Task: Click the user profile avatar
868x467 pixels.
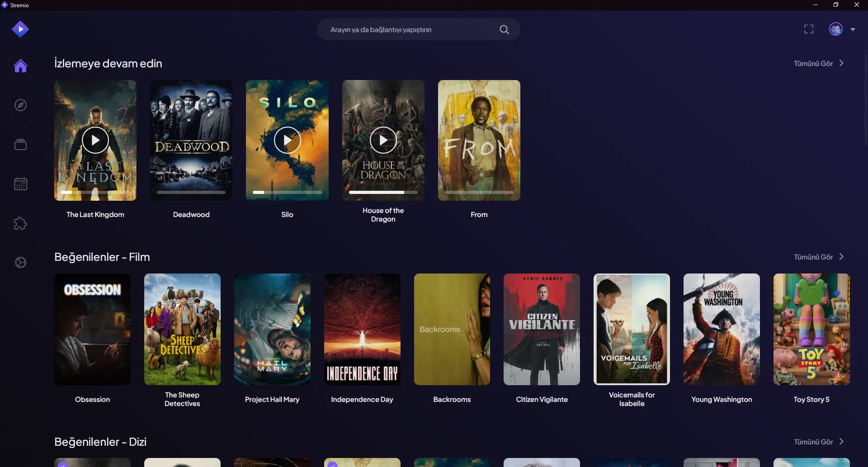Action: coord(836,29)
